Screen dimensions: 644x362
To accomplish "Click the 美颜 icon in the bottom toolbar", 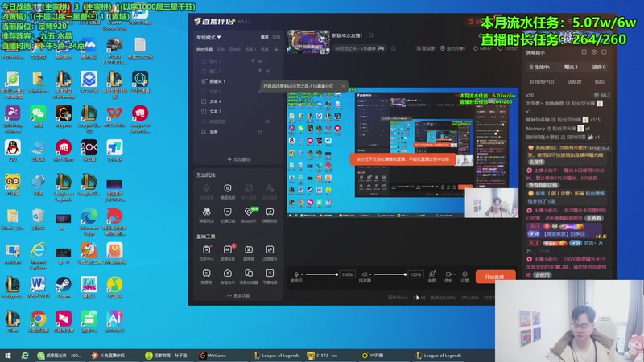I will 432,276.
